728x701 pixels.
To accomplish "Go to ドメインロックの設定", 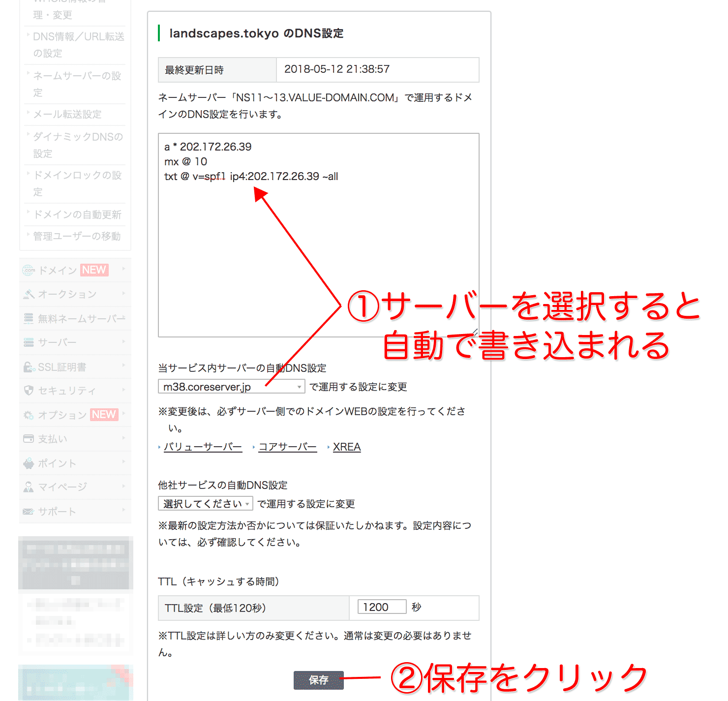I will [77, 183].
